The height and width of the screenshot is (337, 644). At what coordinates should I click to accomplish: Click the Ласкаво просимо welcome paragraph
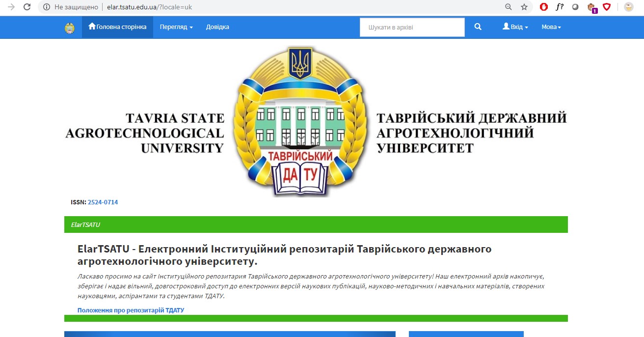(x=311, y=286)
